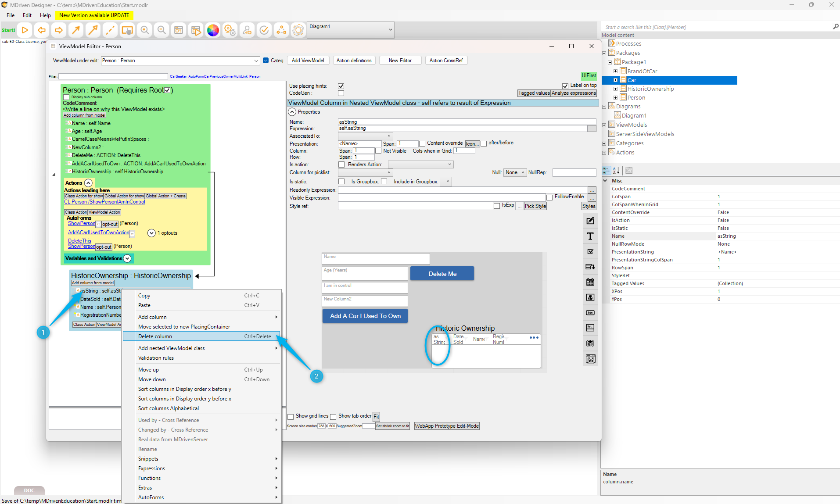
Task: Select the image widget icon
Action: (x=590, y=297)
